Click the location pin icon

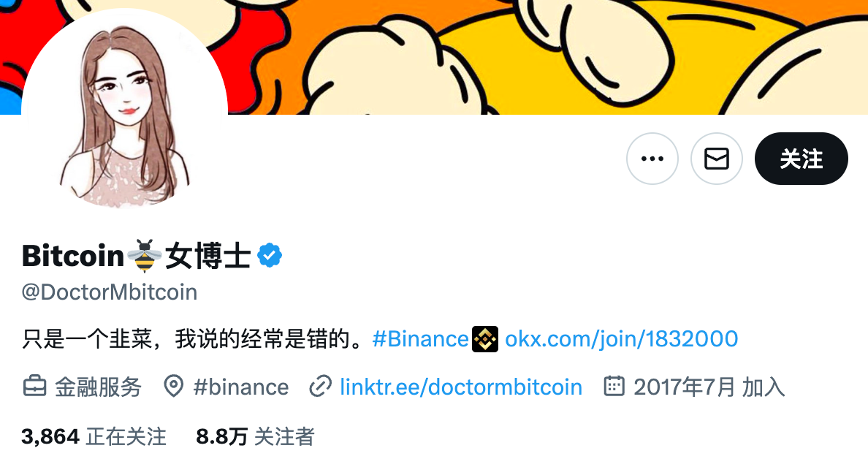[174, 387]
